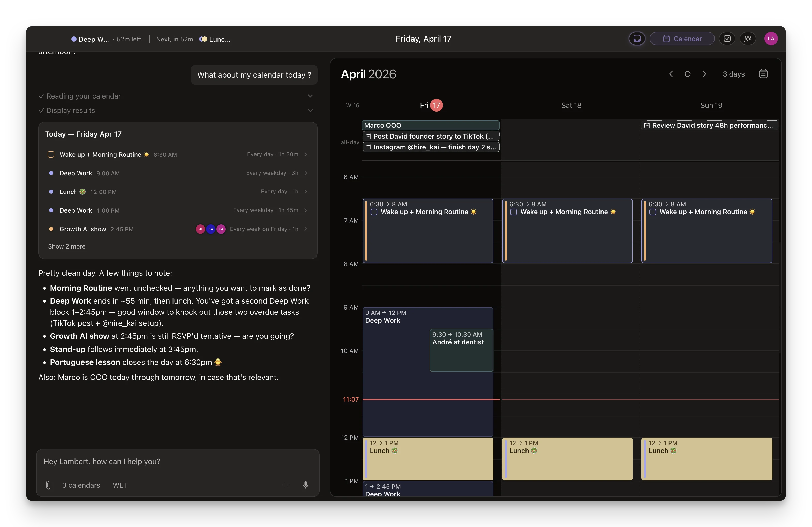The height and width of the screenshot is (527, 812).
Task: Click the attachment paperclip icon
Action: [48, 485]
